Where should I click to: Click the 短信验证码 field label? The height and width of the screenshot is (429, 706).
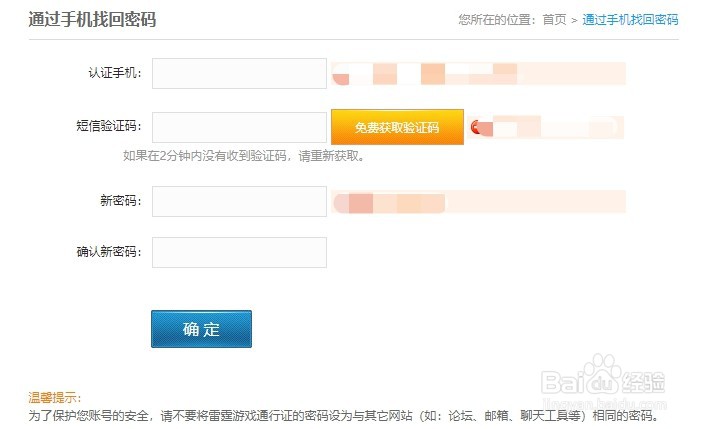coord(109,127)
